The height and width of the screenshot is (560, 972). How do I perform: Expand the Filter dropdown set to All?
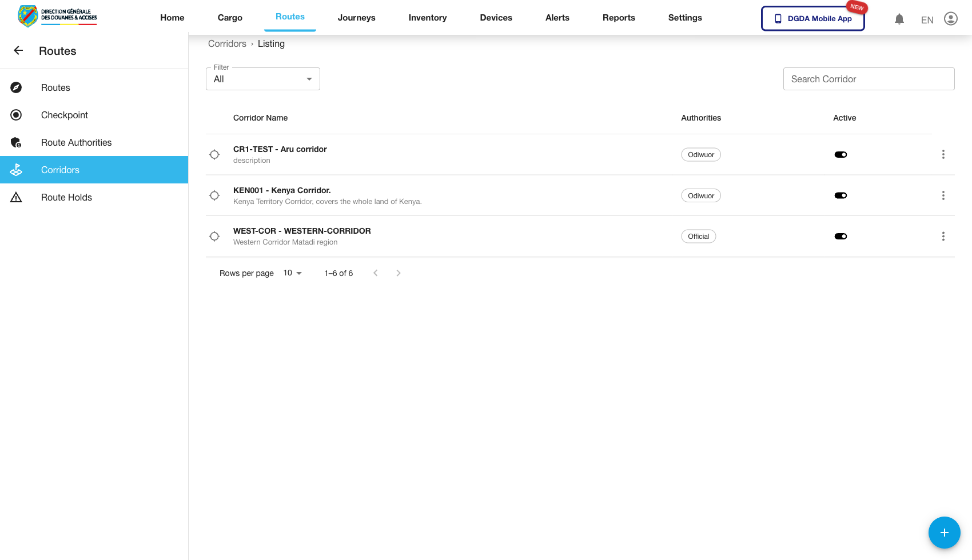[263, 79]
